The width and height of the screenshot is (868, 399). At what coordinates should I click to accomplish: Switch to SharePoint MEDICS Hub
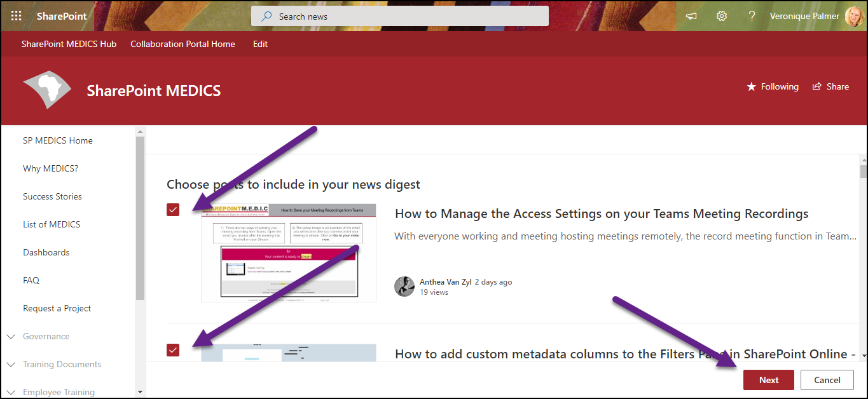pos(69,44)
